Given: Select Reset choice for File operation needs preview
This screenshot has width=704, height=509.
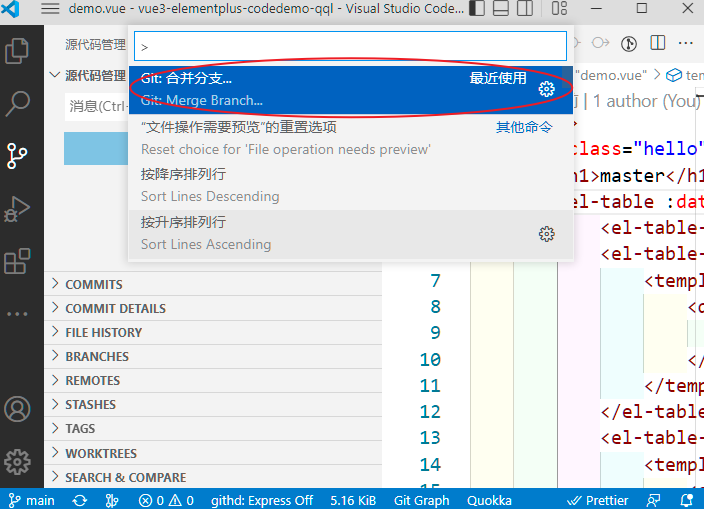Looking at the screenshot, I should [351, 138].
